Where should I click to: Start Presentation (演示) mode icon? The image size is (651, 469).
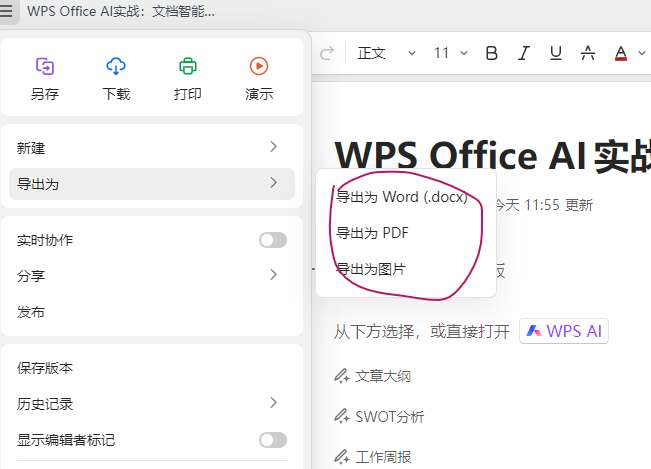[259, 66]
